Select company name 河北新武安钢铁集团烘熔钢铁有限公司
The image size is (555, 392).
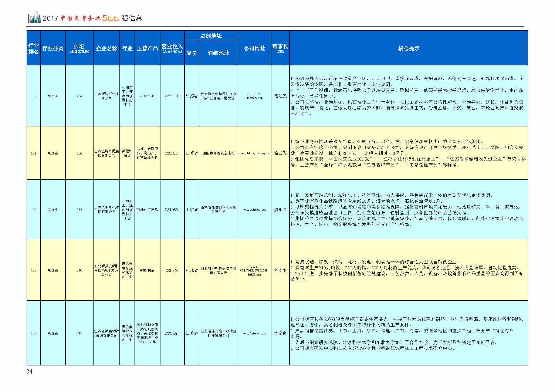pos(106,270)
